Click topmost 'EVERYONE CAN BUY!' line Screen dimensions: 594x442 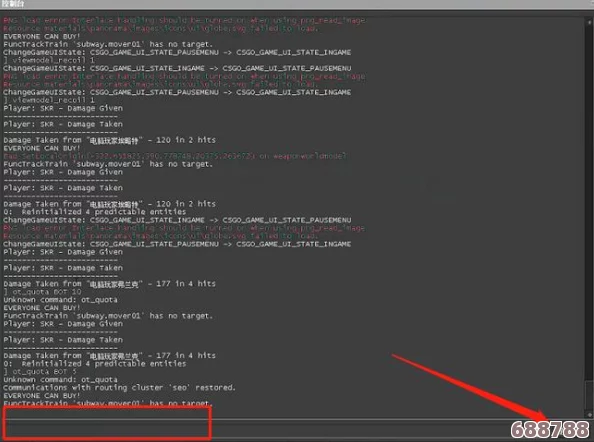(x=42, y=36)
